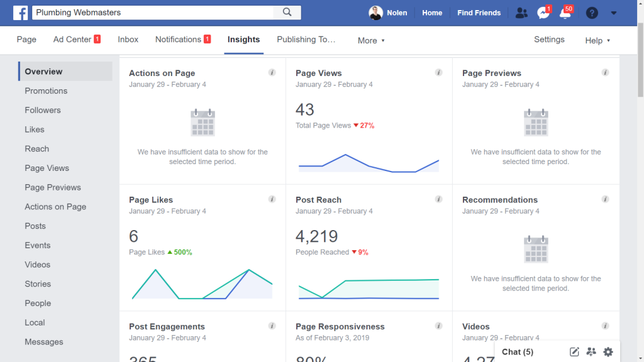
Task: Select Reach in the sidebar
Action: (x=37, y=148)
